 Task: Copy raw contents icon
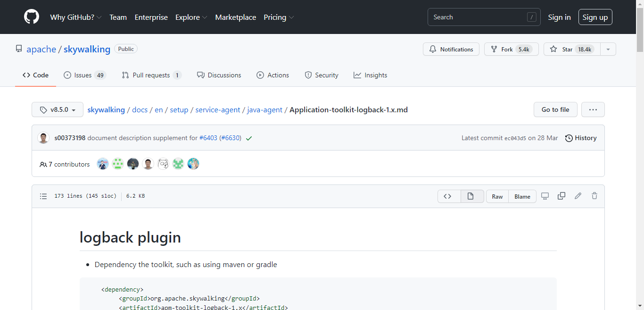coord(561,196)
